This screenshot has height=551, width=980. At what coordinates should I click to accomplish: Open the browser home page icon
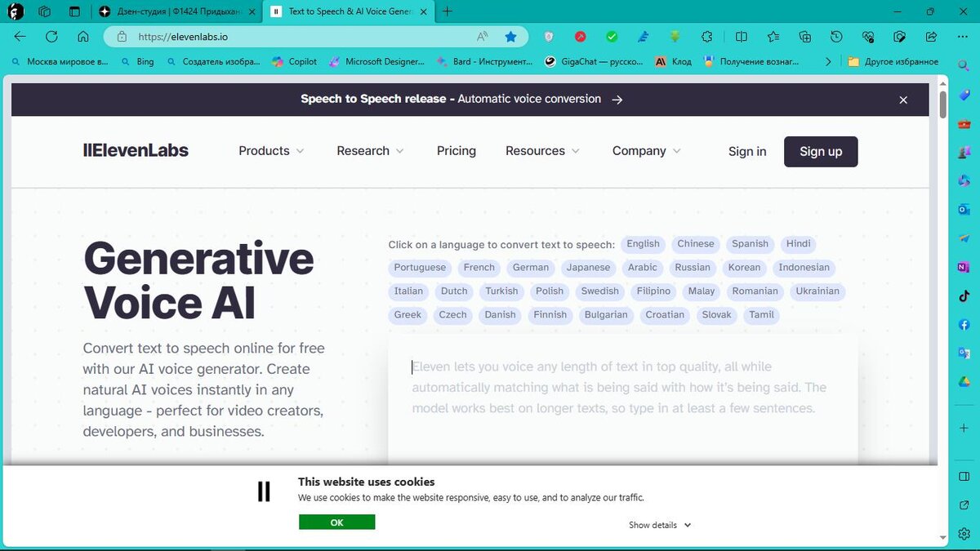(82, 37)
